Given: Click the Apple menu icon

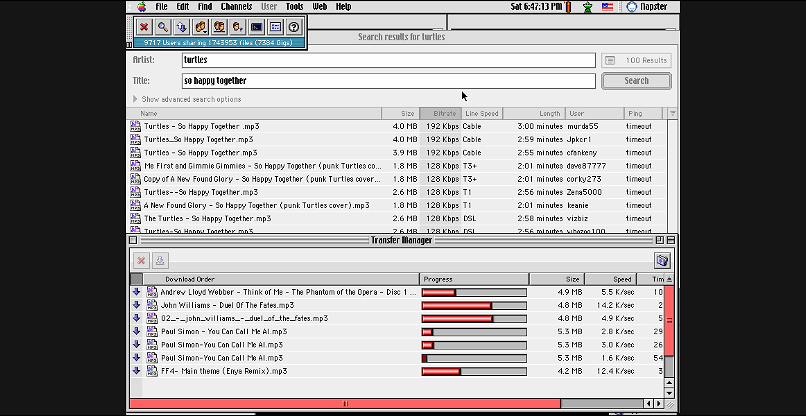Looking at the screenshot, I should 143,6.
